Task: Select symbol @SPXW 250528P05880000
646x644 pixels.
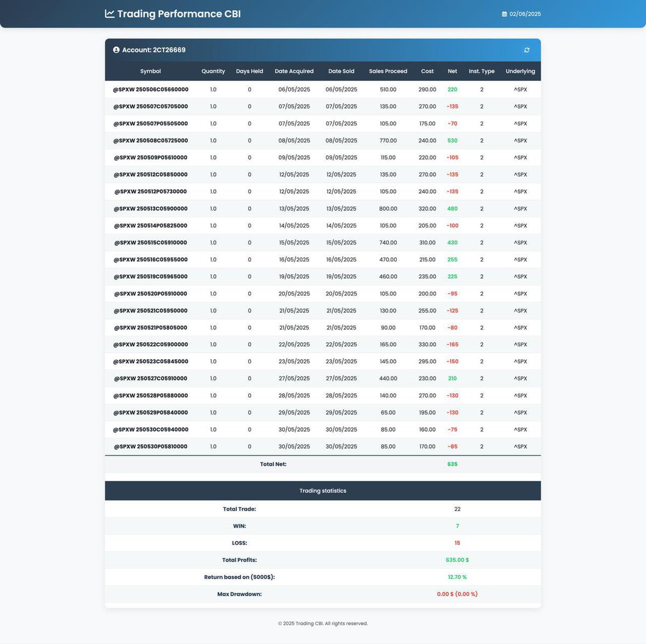Action: [151, 395]
